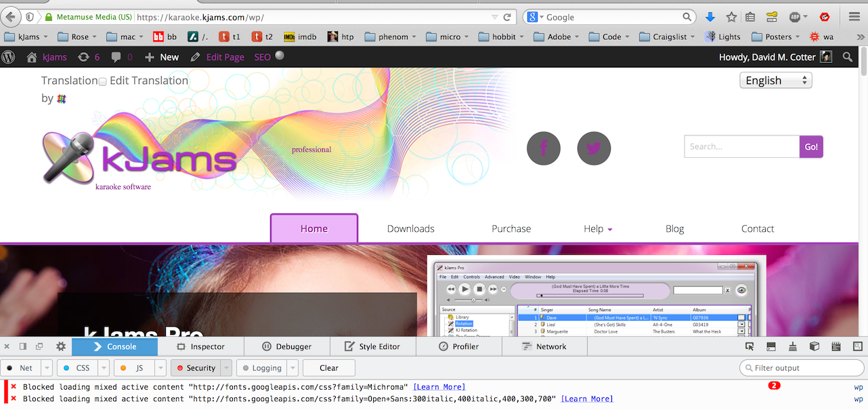Clear the console output
The image size is (868, 410).
[x=329, y=368]
